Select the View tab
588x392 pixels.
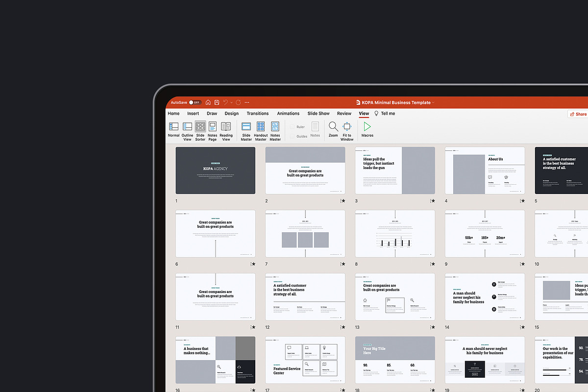tap(364, 113)
